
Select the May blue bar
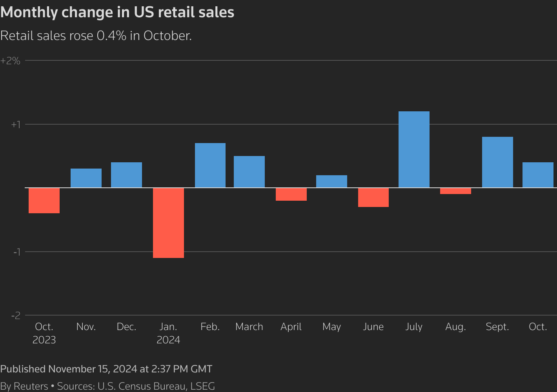pos(331,181)
